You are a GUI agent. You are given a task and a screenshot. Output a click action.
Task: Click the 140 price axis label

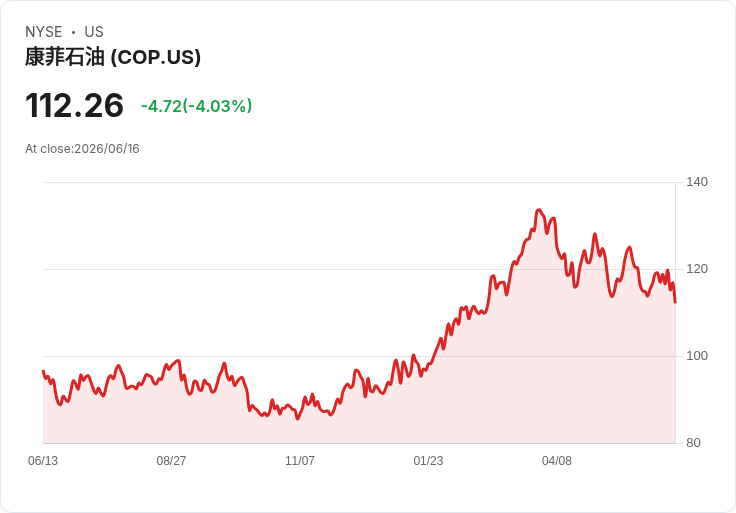coord(697,182)
